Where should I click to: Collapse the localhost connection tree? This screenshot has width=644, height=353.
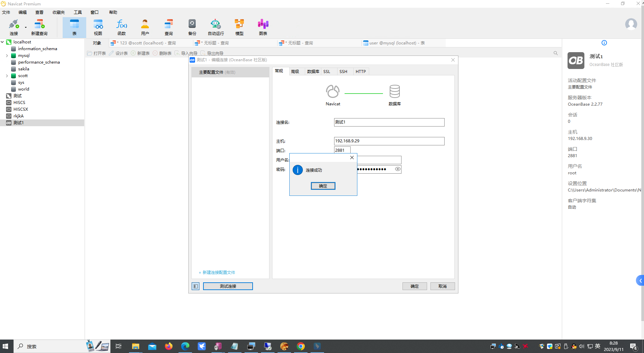coord(2,42)
